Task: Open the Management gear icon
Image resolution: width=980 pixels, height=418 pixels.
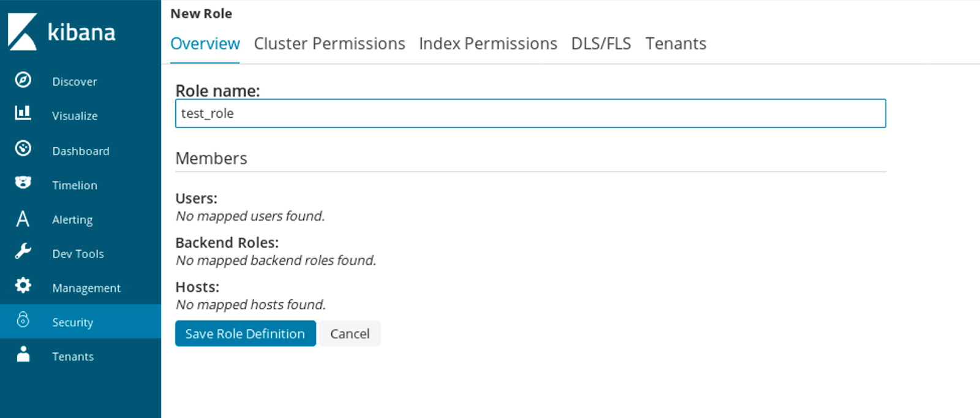Action: (x=23, y=286)
